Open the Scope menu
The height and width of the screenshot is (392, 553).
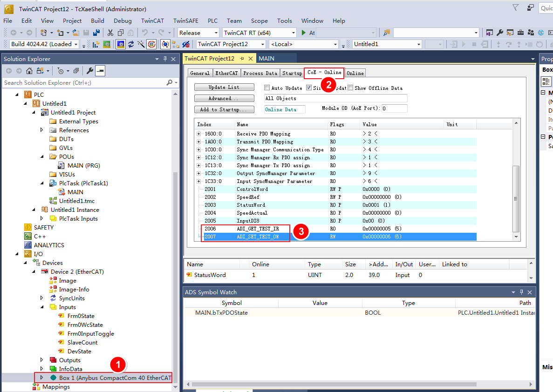click(x=259, y=21)
